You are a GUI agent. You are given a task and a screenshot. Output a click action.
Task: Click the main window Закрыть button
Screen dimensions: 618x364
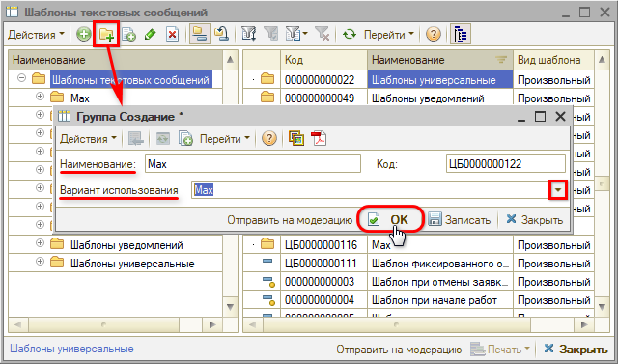point(576,349)
